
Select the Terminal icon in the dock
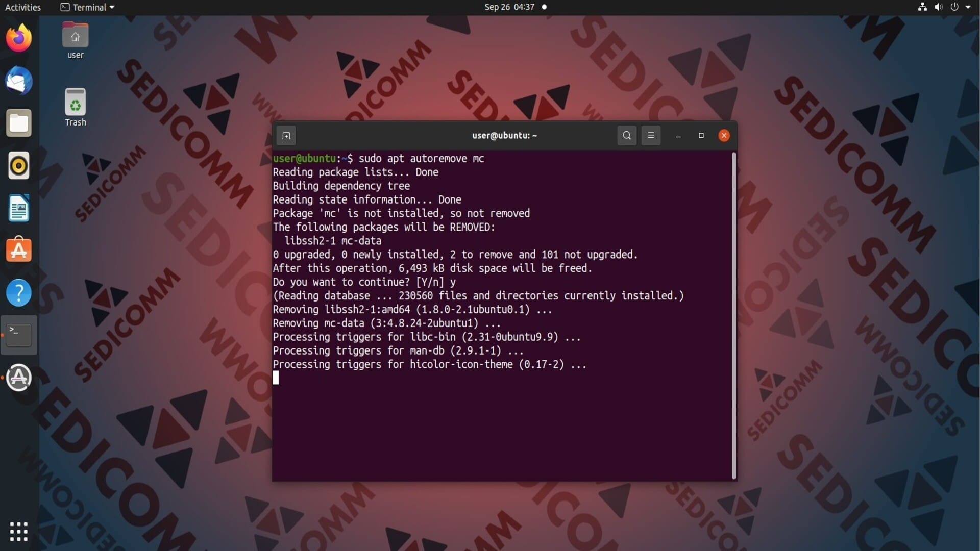click(19, 335)
